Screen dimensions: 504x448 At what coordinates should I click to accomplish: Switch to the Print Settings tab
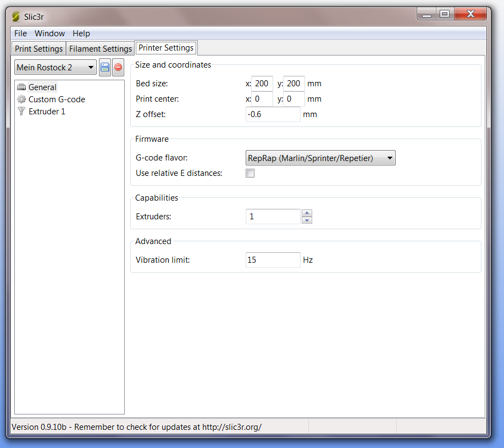coord(38,48)
